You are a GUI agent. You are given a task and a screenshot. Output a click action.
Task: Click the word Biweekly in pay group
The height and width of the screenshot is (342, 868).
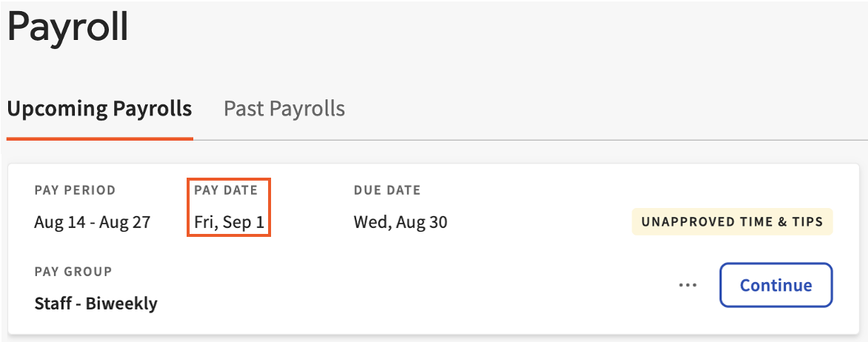click(121, 303)
